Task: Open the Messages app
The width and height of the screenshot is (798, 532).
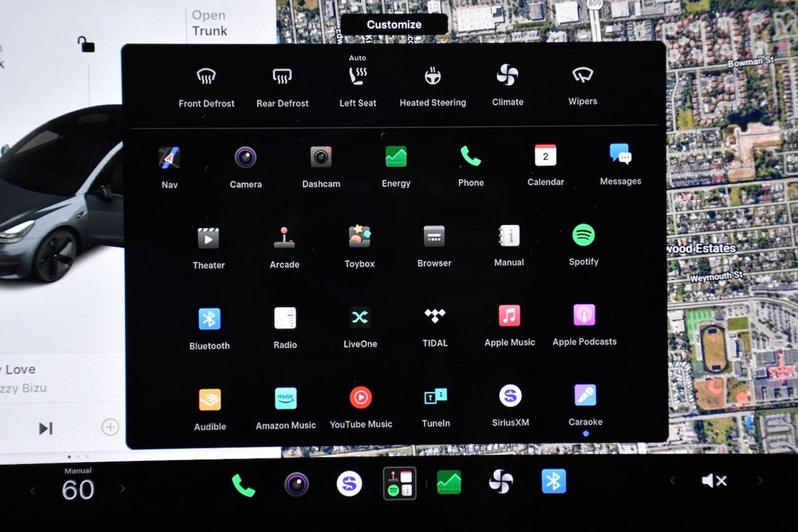Action: 620,164
